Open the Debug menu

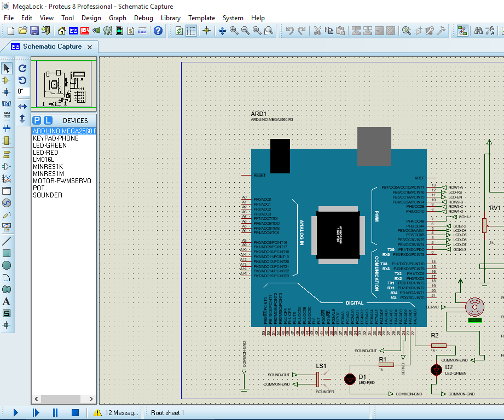143,18
